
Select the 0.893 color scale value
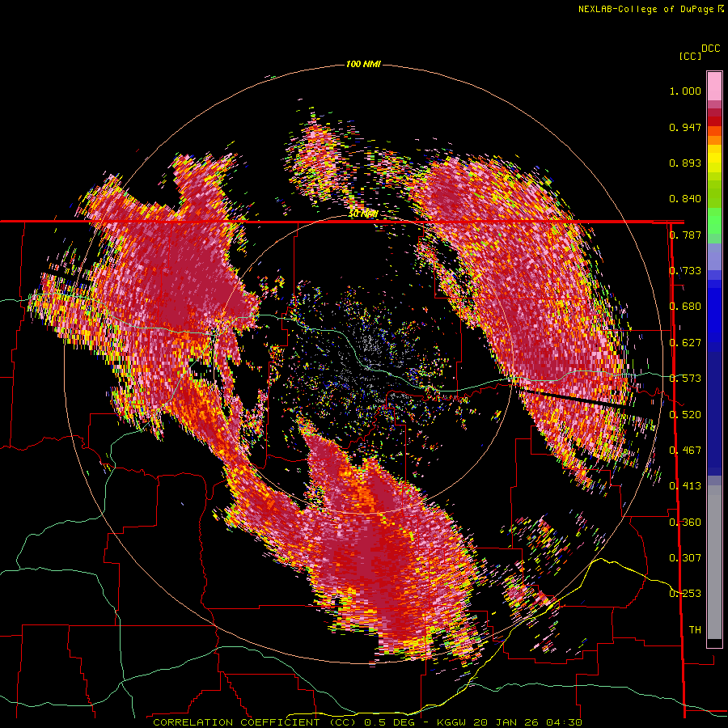tap(685, 163)
